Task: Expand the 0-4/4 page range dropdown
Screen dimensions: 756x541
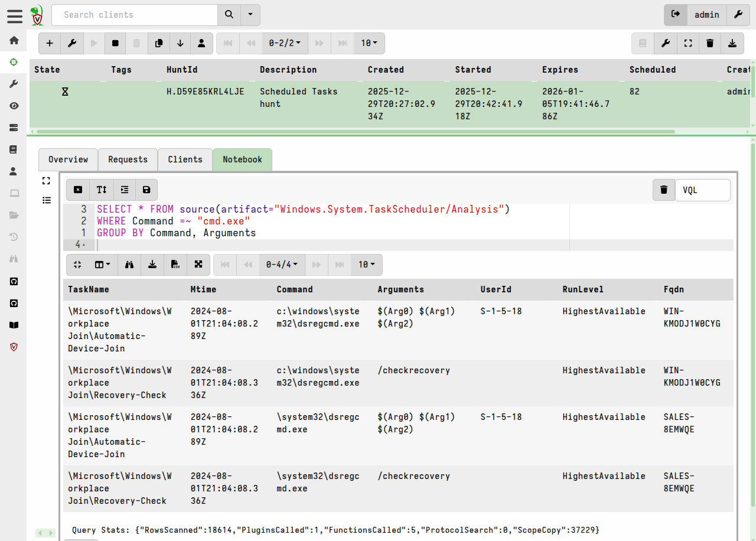Action: coord(282,265)
